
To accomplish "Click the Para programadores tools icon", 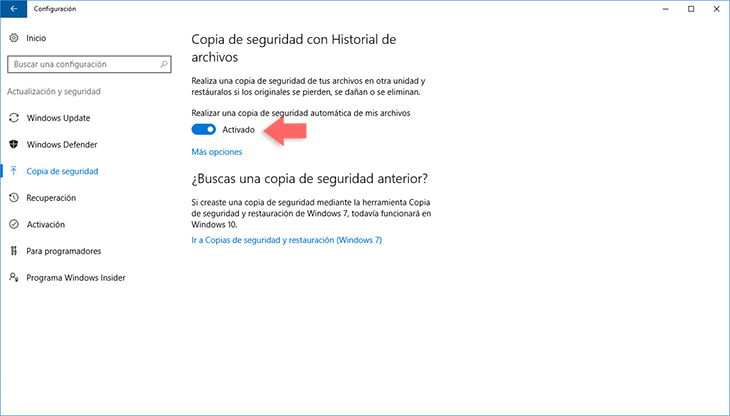I will pos(14,251).
